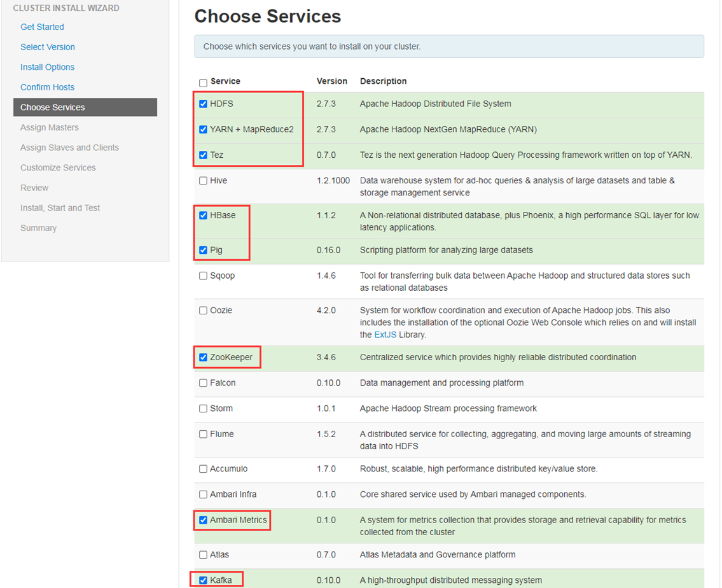Enable the Flume service checkbox

pyautogui.click(x=203, y=434)
